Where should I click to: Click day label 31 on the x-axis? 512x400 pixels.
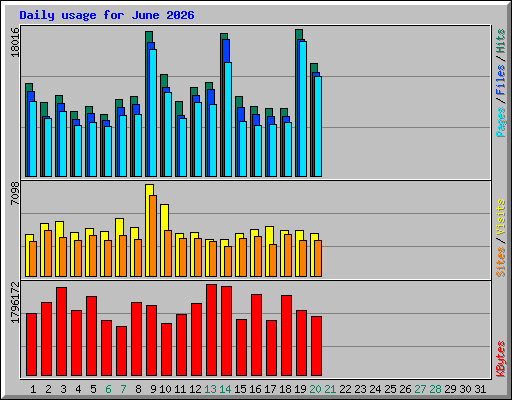(480, 389)
